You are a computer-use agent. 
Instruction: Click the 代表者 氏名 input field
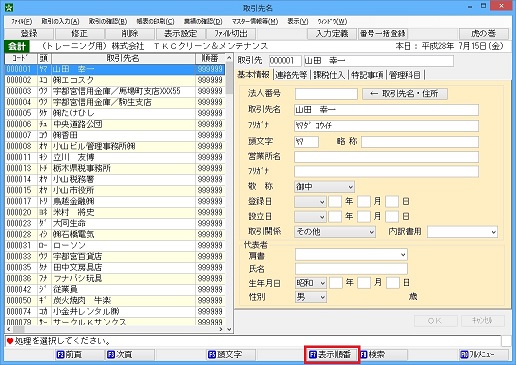351,268
